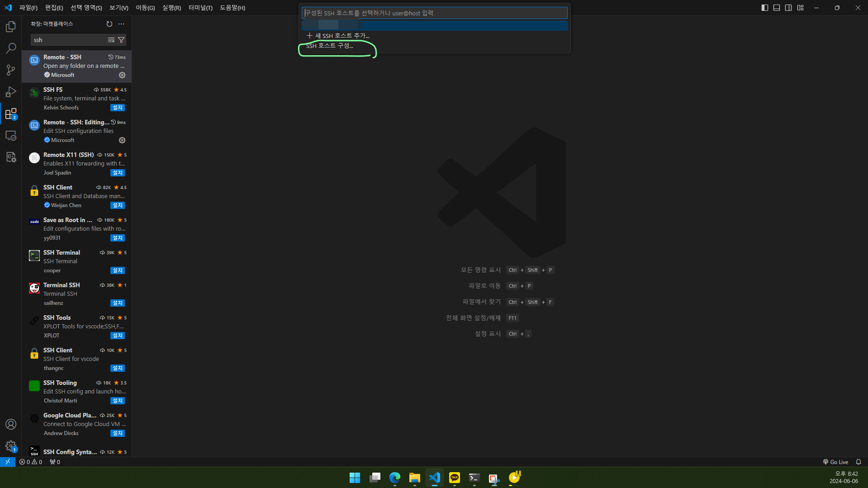Open the Run and Debug view

[x=11, y=92]
